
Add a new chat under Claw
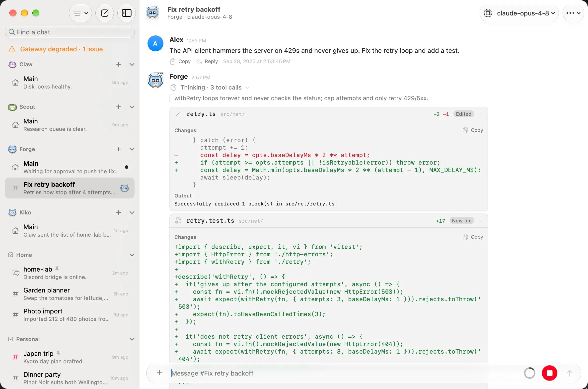click(x=119, y=64)
